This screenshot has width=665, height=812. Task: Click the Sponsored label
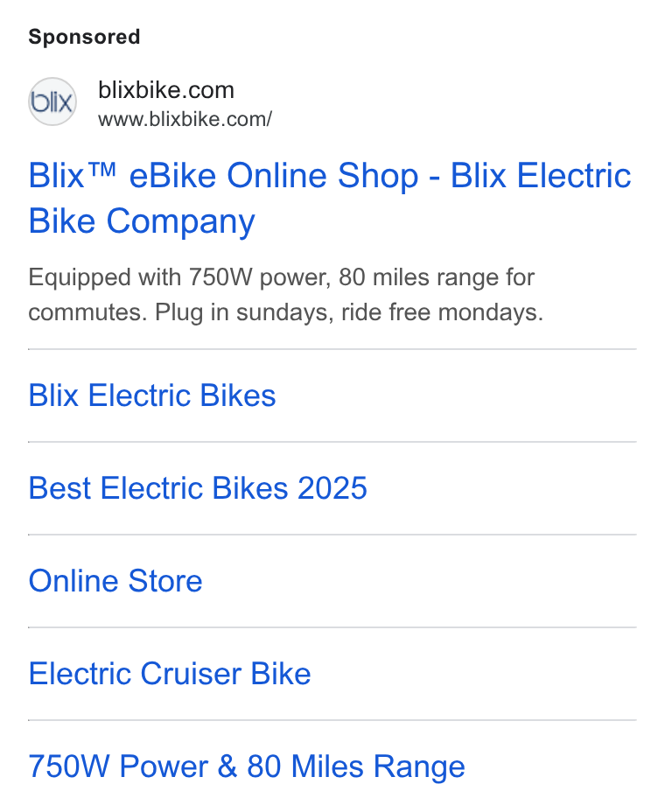coord(84,37)
